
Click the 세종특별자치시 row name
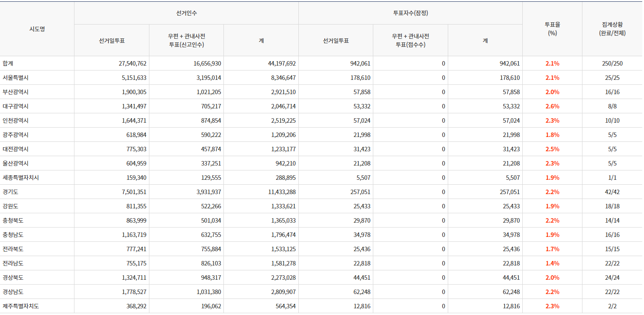tap(21, 178)
